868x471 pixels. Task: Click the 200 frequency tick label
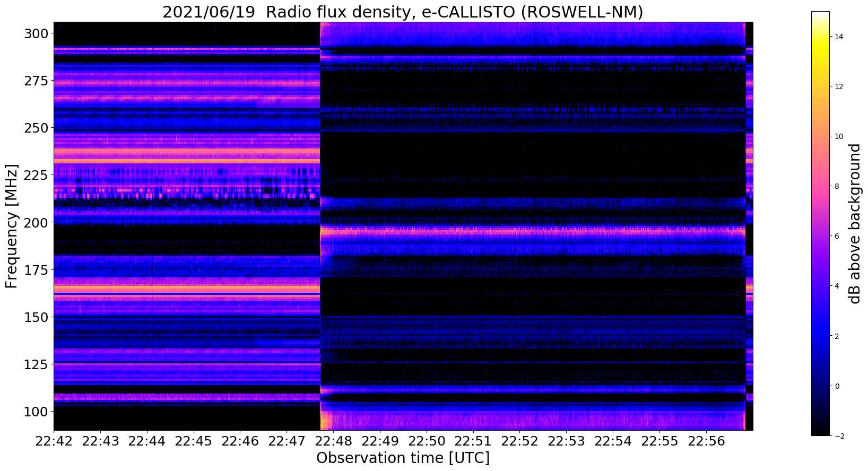(36, 222)
